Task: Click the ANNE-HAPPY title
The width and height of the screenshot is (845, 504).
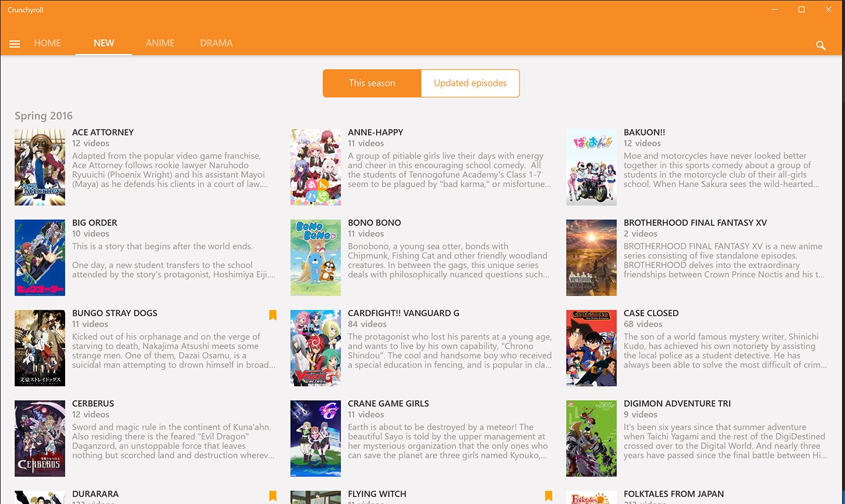Action: pyautogui.click(x=376, y=133)
